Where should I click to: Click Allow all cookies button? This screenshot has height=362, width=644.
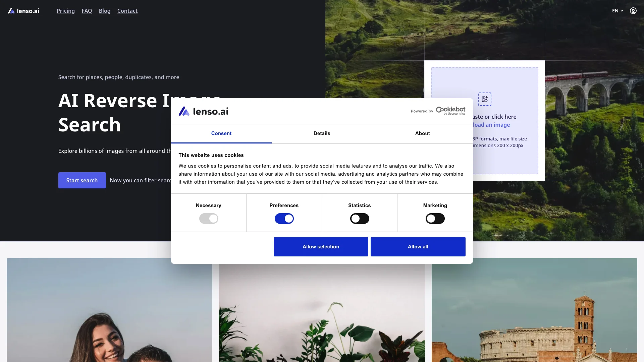point(418,247)
